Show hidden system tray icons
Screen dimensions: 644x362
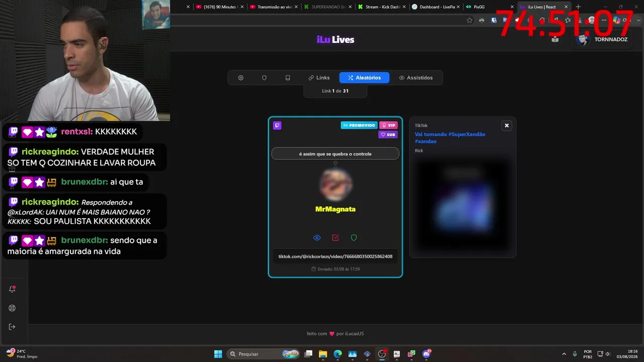(563, 354)
